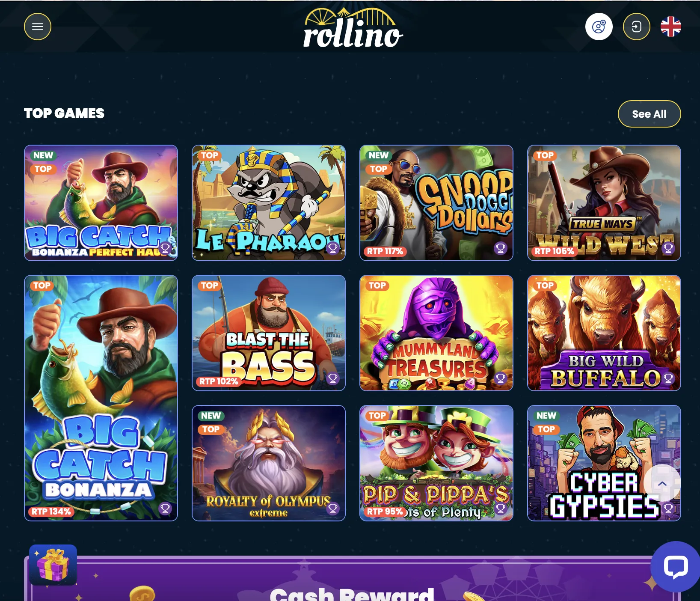Open True Ways Wild West game
Viewport: 700px width, 601px height.
tap(604, 203)
